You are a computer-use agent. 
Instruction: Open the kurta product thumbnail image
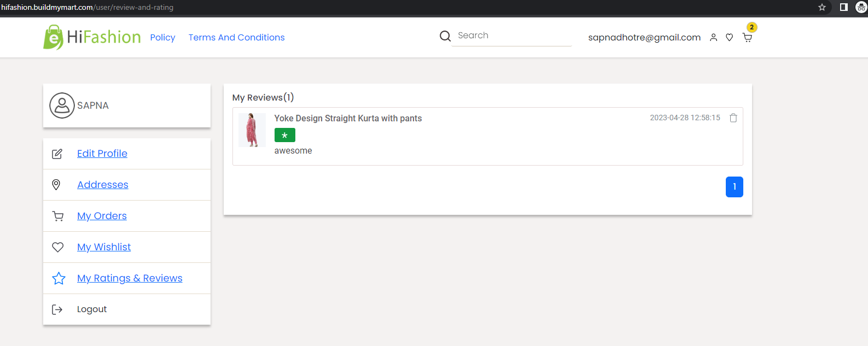(252, 130)
